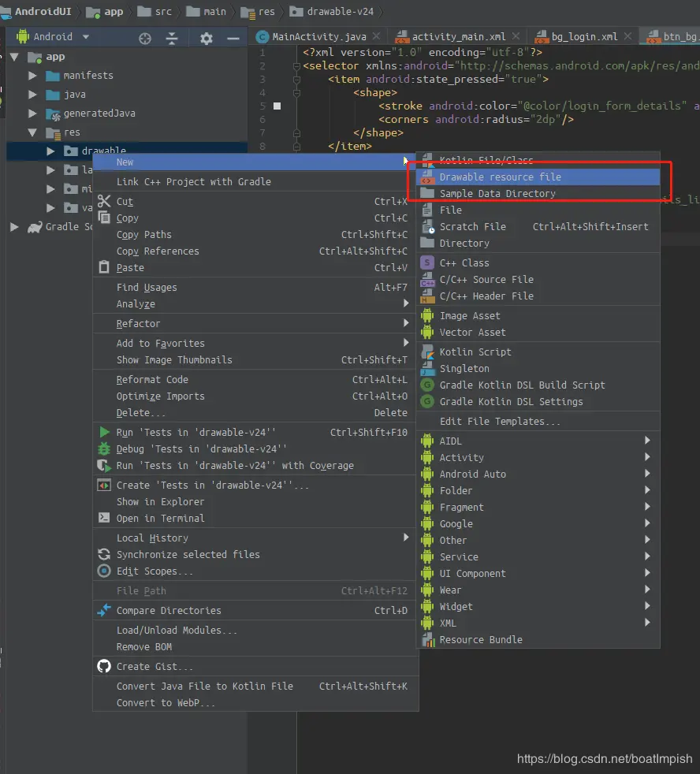The height and width of the screenshot is (774, 700).
Task: Open Local History submenu
Action: click(x=254, y=538)
